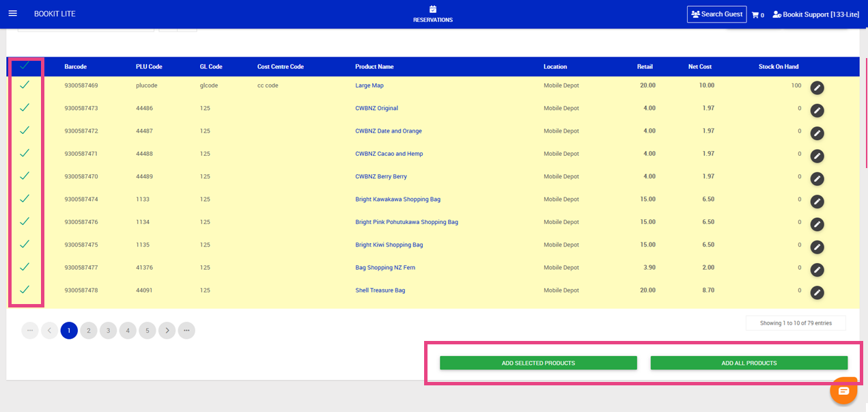Go to previous page arrow

pyautogui.click(x=49, y=331)
